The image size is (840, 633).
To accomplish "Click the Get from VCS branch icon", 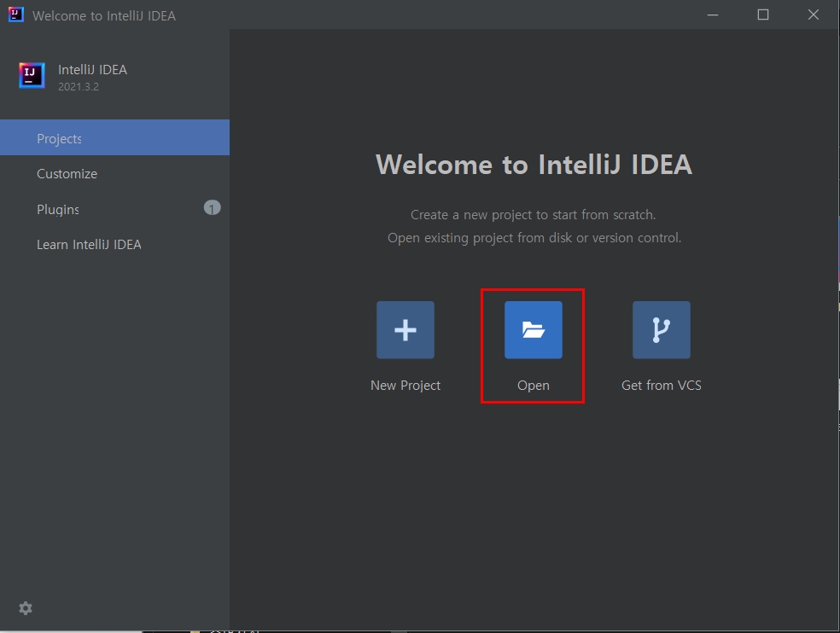I will [x=661, y=330].
